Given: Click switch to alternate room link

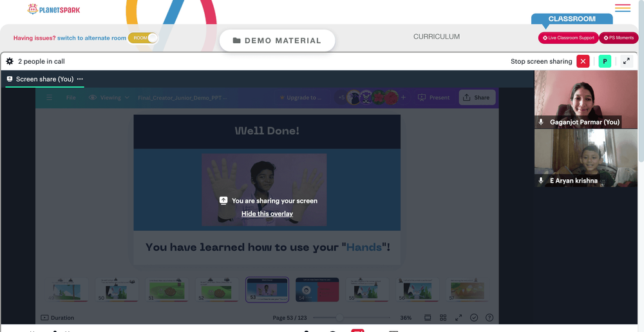Looking at the screenshot, I should [x=91, y=38].
